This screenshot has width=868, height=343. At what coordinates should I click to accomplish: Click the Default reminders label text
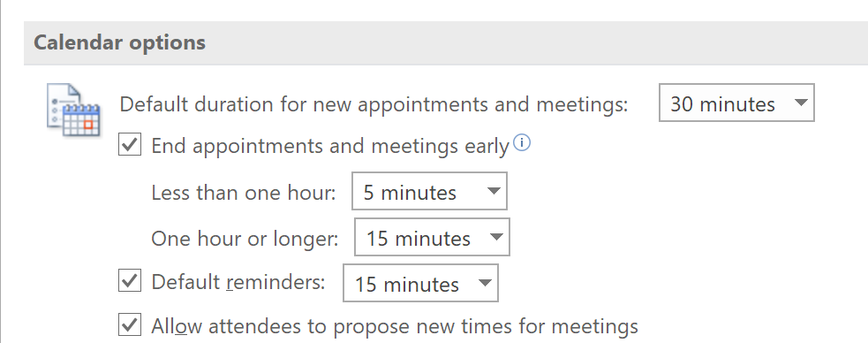pyautogui.click(x=238, y=282)
